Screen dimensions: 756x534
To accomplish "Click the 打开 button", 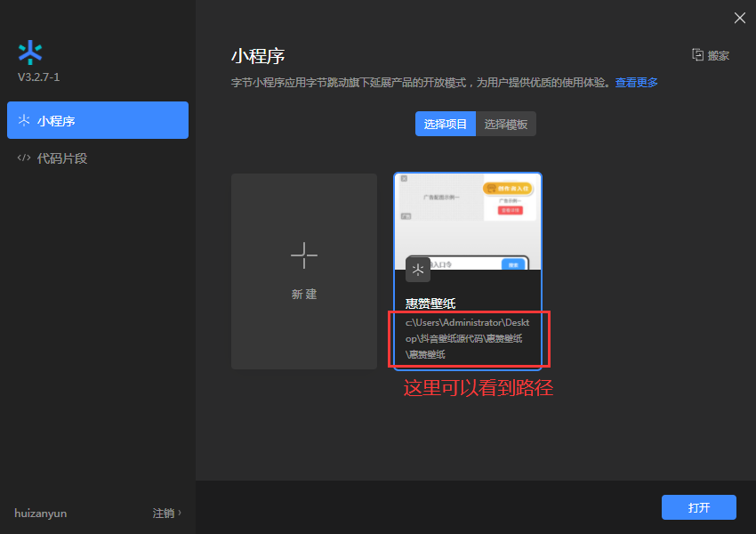I will click(698, 507).
